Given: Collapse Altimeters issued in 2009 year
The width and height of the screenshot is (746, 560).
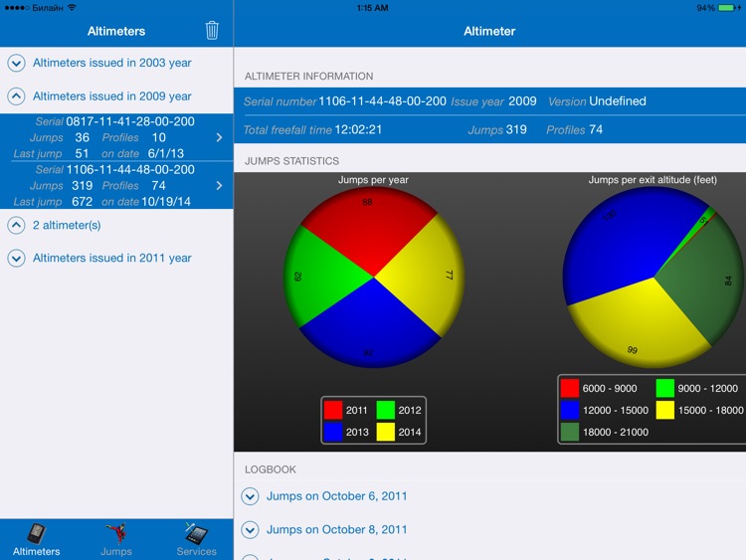Looking at the screenshot, I should pos(16,96).
